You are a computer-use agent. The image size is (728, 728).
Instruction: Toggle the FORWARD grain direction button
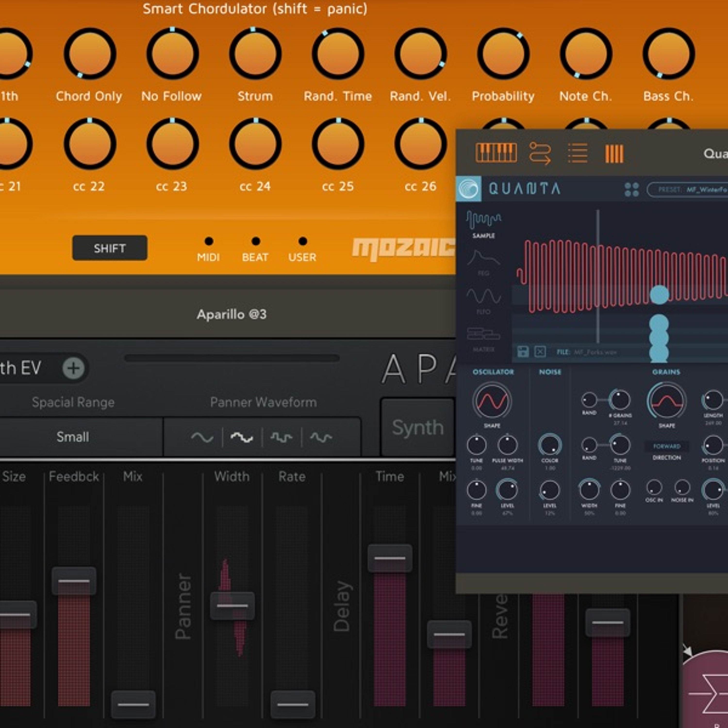click(x=667, y=446)
